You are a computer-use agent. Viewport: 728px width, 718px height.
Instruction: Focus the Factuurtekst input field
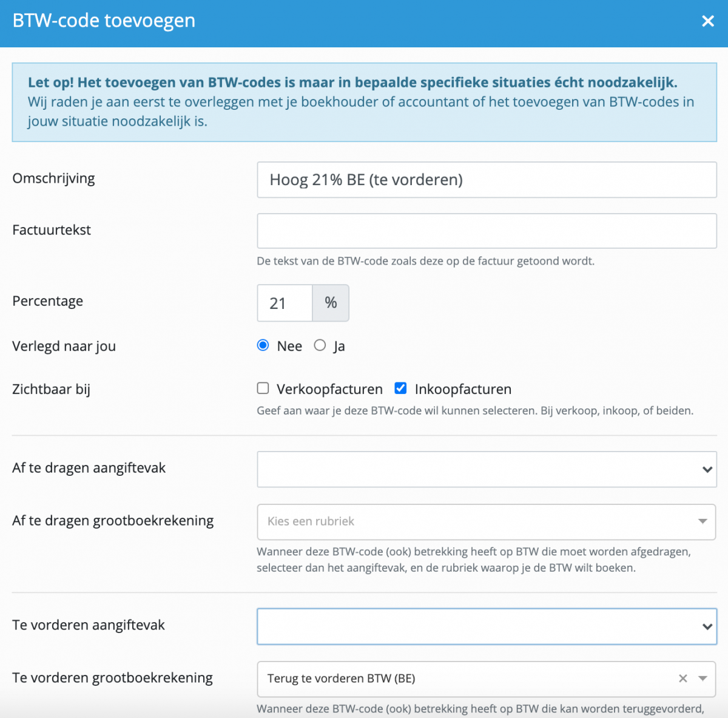pyautogui.click(x=487, y=231)
